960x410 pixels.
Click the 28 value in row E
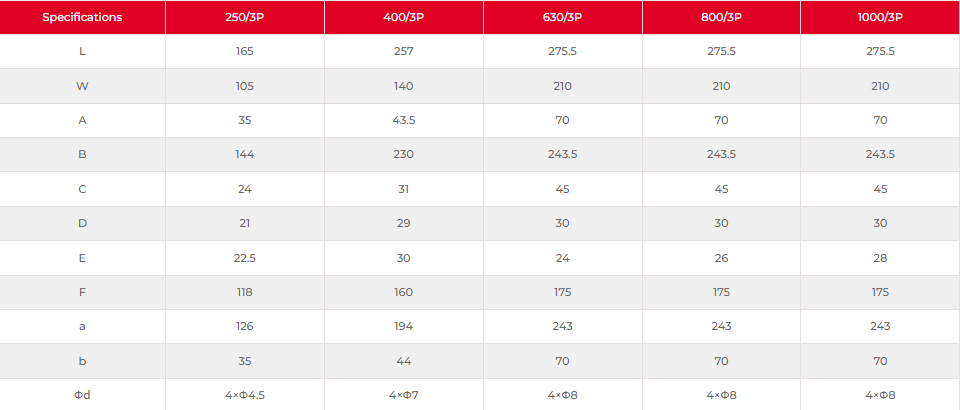coord(880,258)
